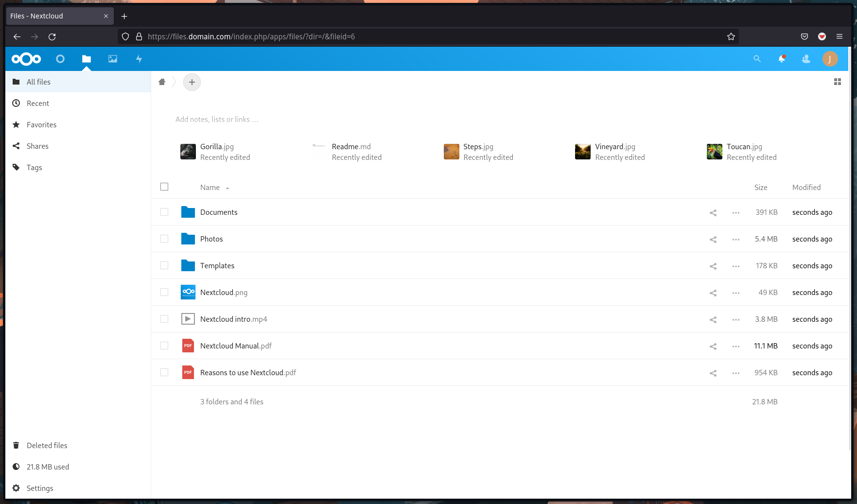Sort by Size column header
857x504 pixels.
tap(761, 188)
